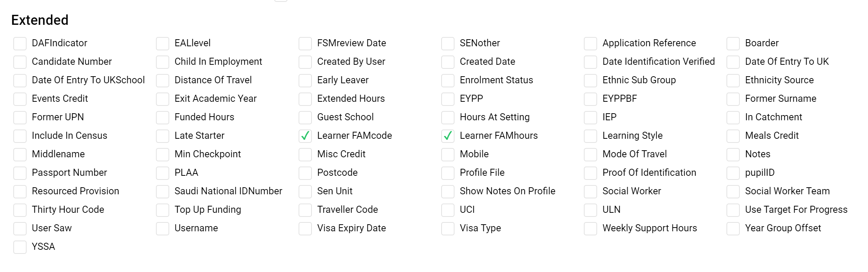868x272 pixels.
Task: Enable the Enrolment Status checkbox
Action: [448, 81]
